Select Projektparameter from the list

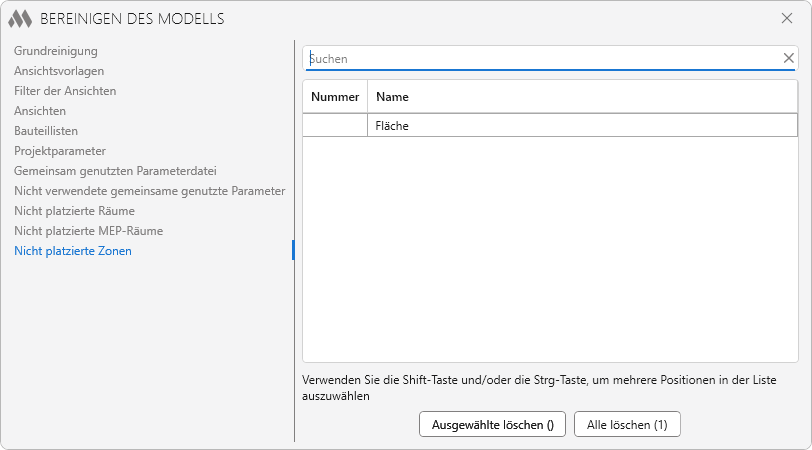(59, 151)
